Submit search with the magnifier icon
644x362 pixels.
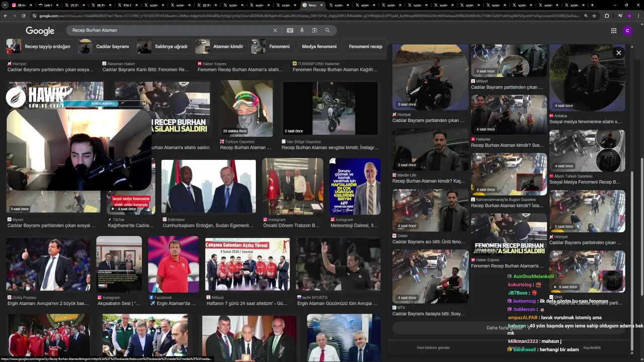click(x=328, y=30)
